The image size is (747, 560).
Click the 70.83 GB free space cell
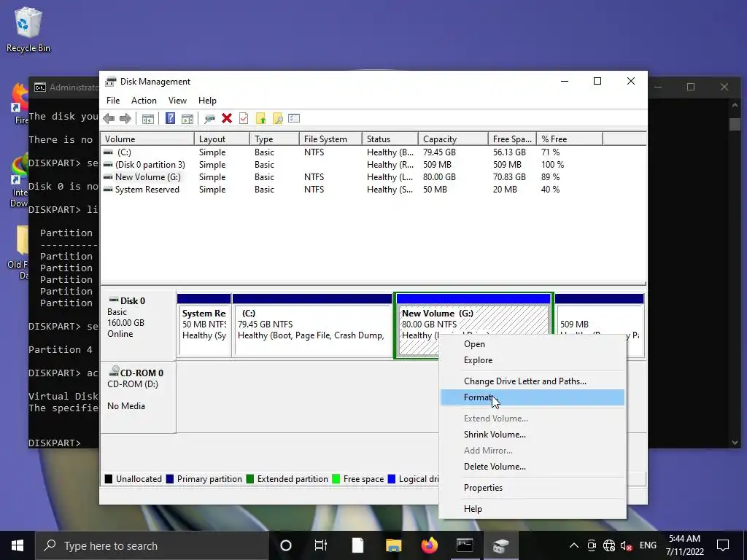pyautogui.click(x=509, y=177)
